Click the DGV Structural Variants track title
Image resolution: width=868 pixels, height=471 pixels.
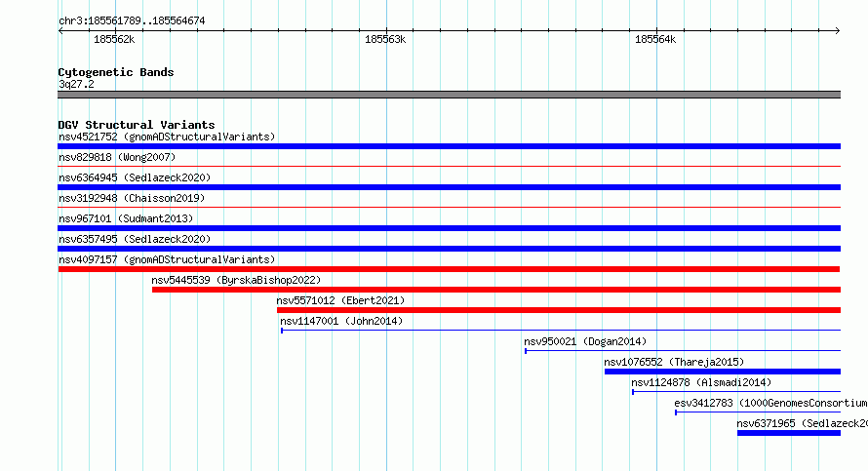(x=137, y=125)
